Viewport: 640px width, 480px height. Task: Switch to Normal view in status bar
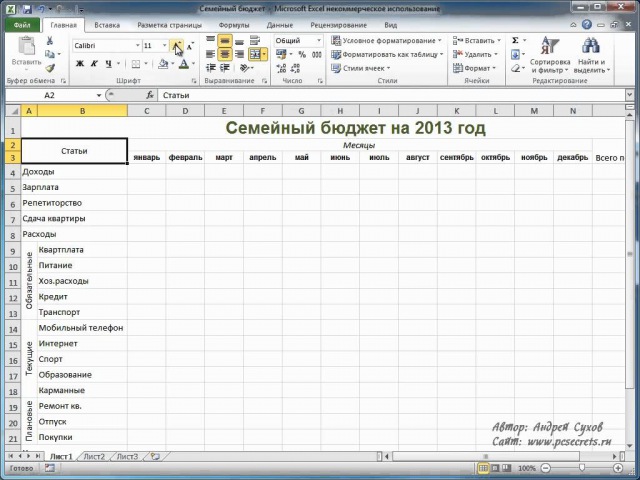click(483, 468)
